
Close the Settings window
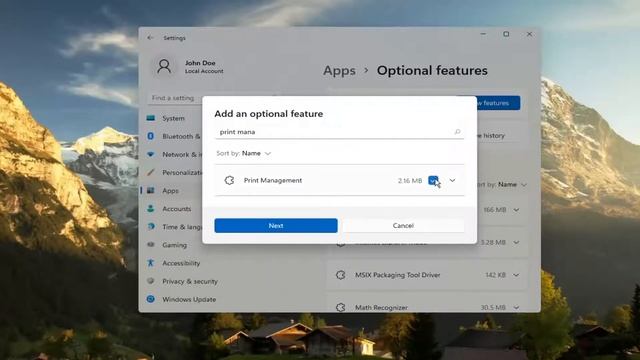tap(529, 34)
